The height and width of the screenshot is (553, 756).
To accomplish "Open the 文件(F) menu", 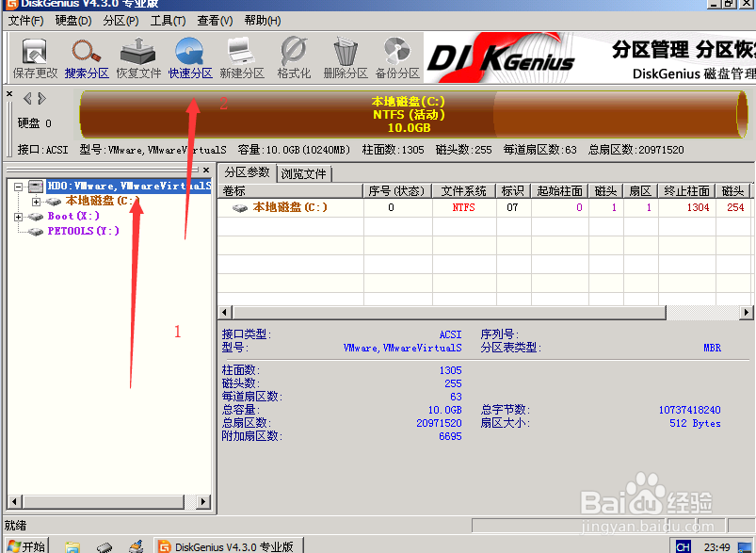I will pyautogui.click(x=25, y=21).
